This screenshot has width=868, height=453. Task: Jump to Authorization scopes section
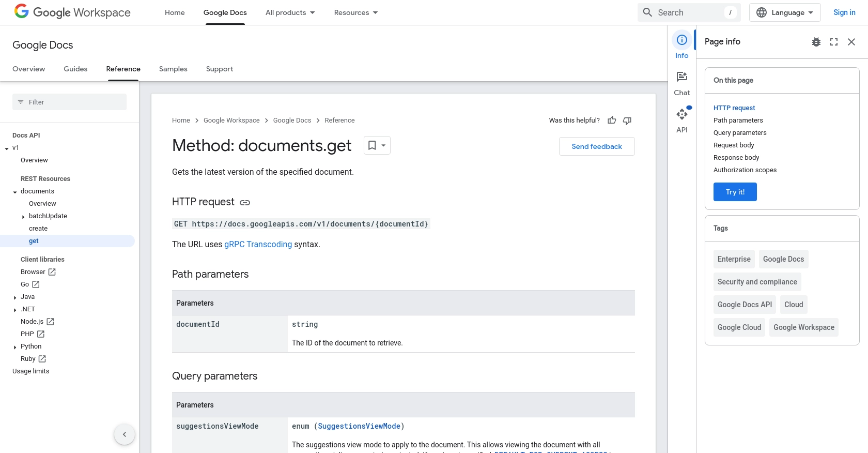click(745, 170)
